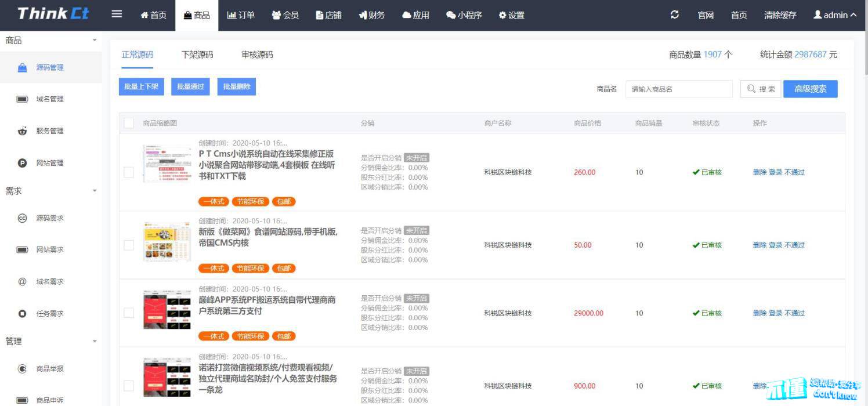Click the 批量删除 button
Image resolution: width=868 pixels, height=406 pixels.
click(236, 86)
